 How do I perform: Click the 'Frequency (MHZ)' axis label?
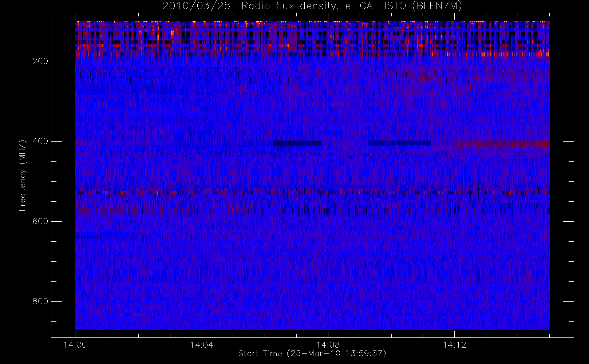[x=23, y=175]
